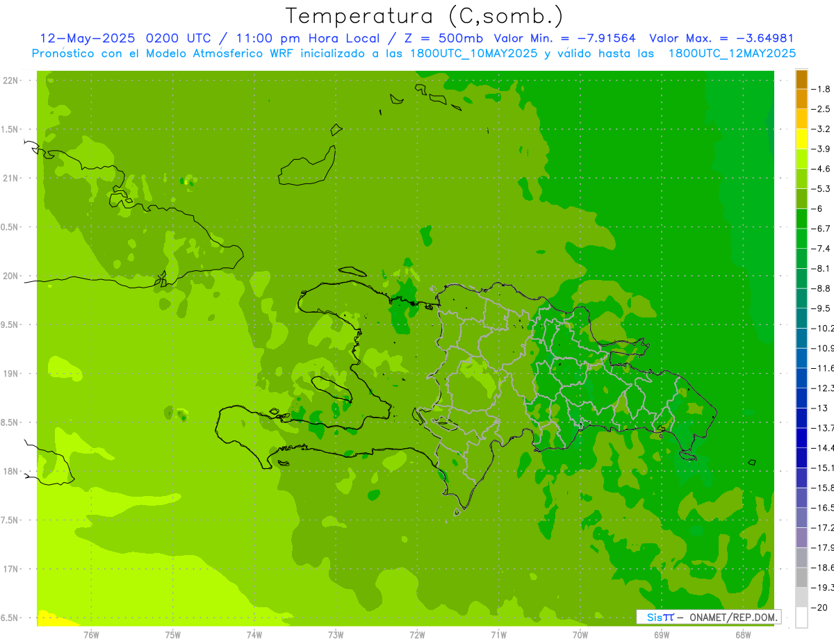Click the 'Valor Min. = -7.91564' readout

pos(564,38)
